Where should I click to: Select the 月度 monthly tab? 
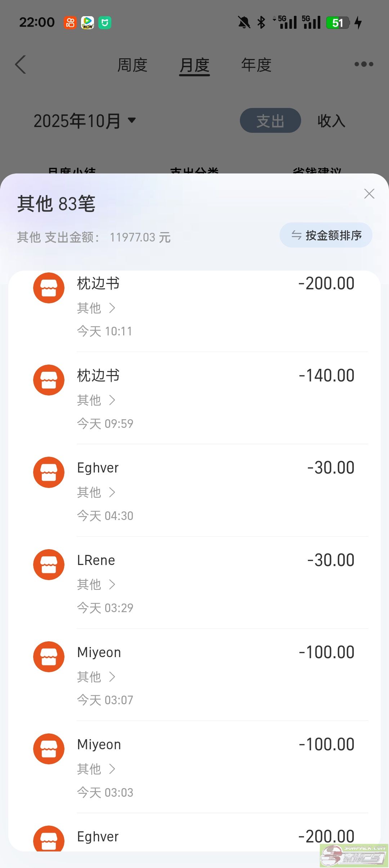[194, 65]
